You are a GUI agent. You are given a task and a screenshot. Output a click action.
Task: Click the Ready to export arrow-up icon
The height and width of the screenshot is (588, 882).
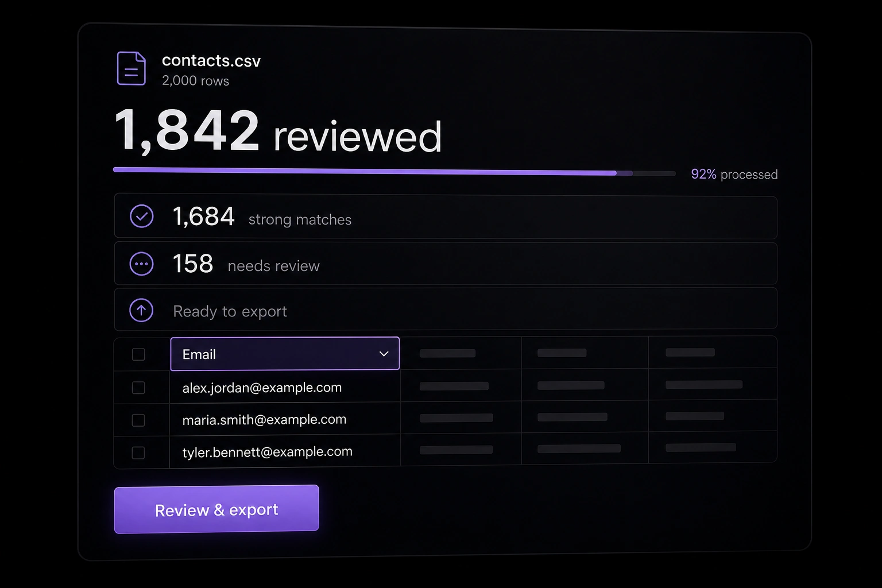click(x=141, y=310)
